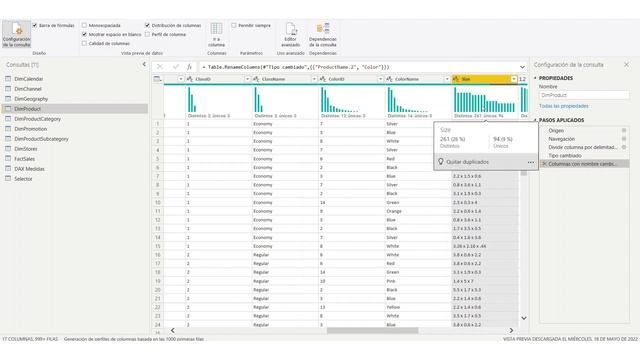The image size is (640, 360).
Task: Click the ColorName column data type icon
Action: 389,79
